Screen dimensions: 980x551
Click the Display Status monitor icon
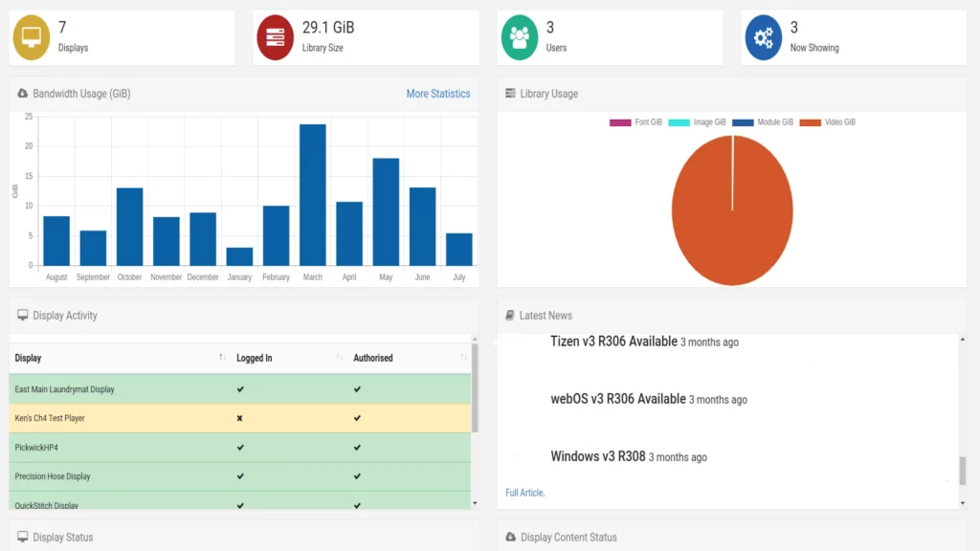[23, 537]
